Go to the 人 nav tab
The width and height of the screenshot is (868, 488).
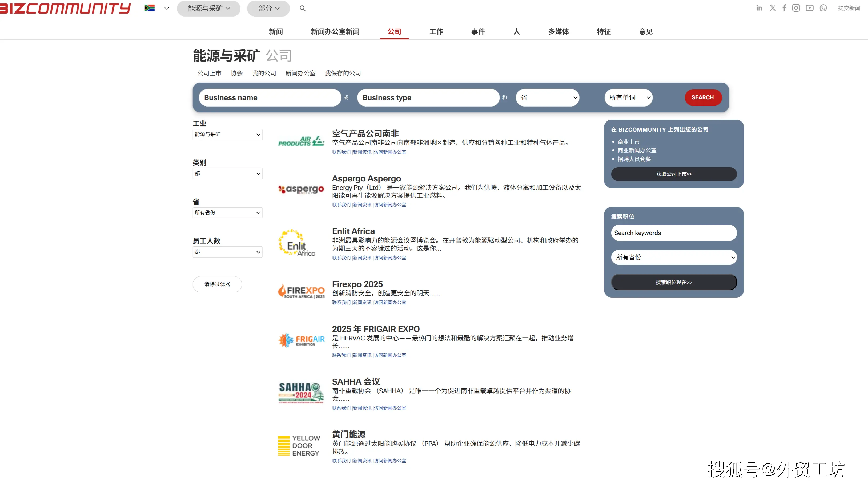tap(517, 32)
